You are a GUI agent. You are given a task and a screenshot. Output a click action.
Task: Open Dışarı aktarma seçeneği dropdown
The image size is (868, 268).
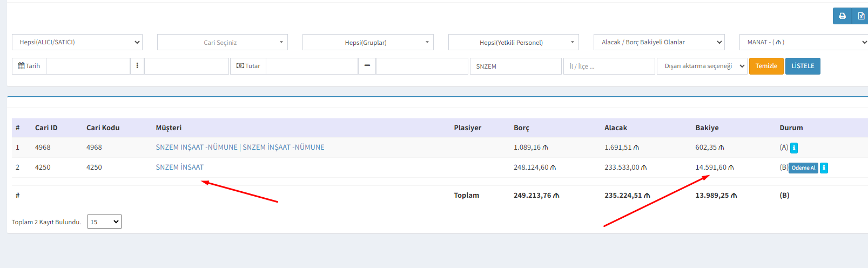coord(702,66)
